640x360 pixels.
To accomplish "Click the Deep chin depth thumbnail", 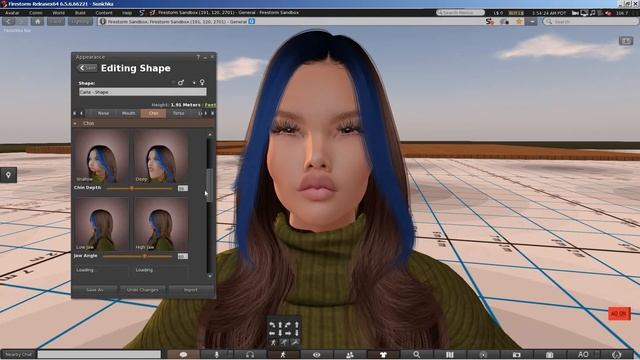I will [161, 156].
